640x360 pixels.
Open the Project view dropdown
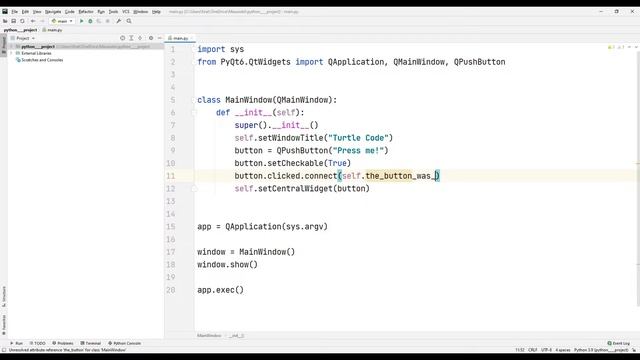pos(23,38)
